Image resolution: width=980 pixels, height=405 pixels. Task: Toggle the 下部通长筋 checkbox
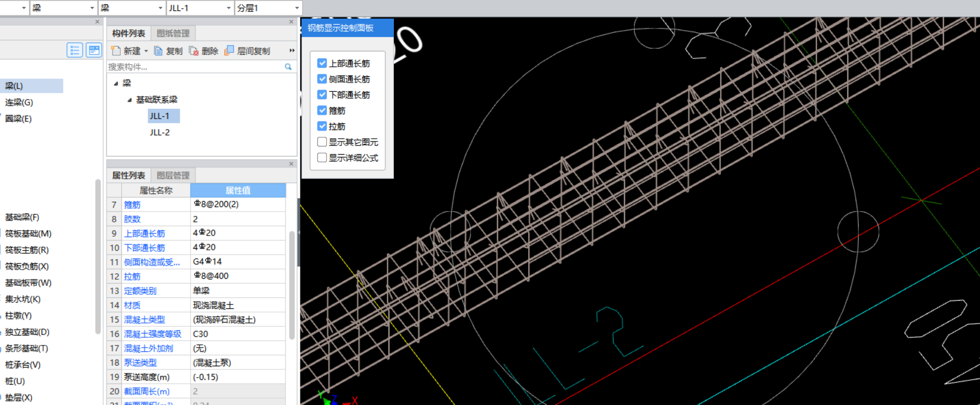coord(322,95)
